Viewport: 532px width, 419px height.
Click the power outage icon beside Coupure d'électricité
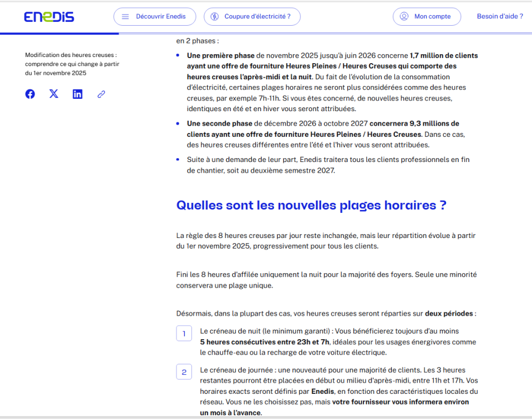[214, 16]
